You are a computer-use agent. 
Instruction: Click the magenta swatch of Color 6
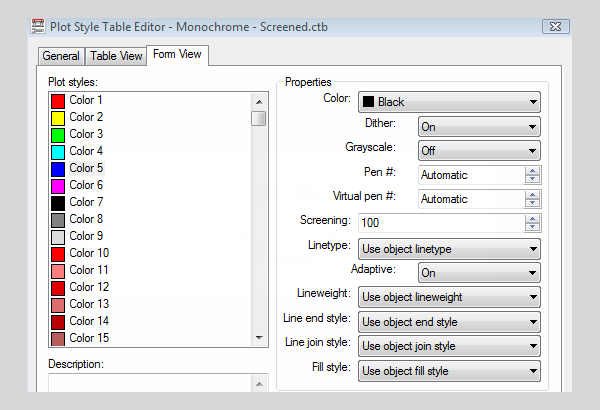click(x=58, y=186)
